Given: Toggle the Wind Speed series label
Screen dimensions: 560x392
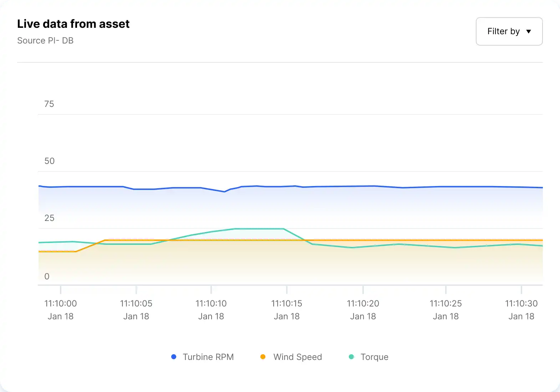Looking at the screenshot, I should click(x=297, y=357).
